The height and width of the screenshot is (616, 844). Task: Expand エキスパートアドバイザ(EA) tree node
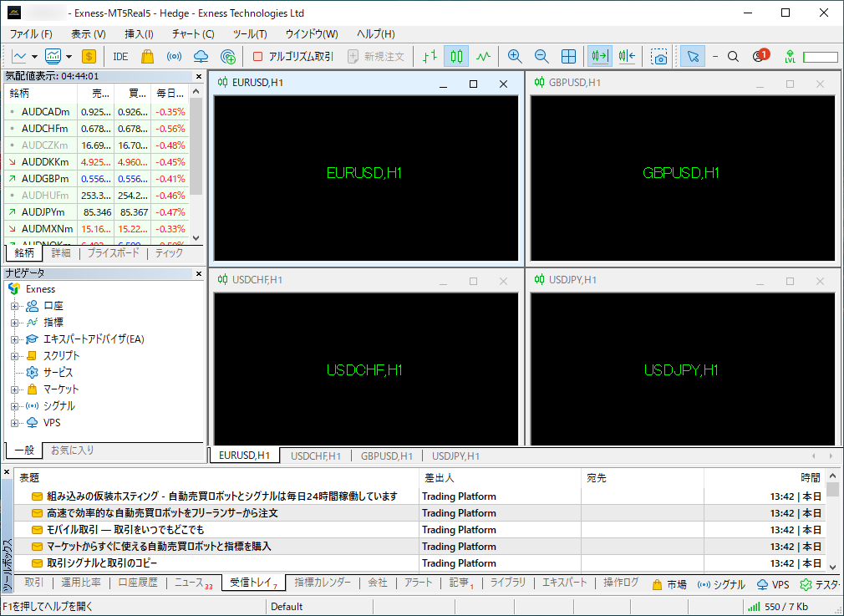point(14,339)
